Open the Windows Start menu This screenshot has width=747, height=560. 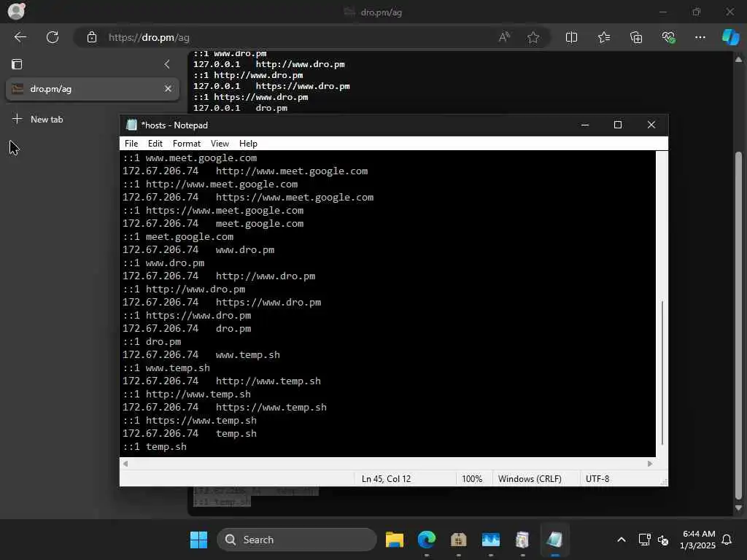pyautogui.click(x=198, y=540)
